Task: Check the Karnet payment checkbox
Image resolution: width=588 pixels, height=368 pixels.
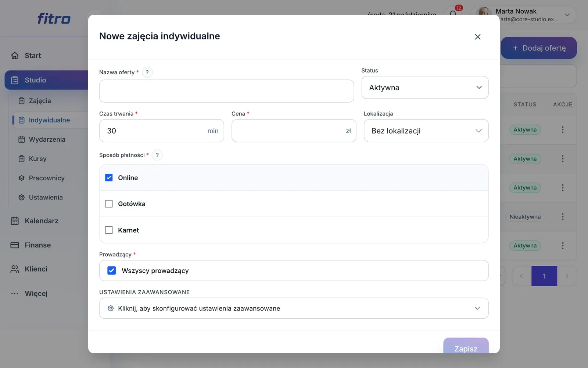Action: pos(109,230)
